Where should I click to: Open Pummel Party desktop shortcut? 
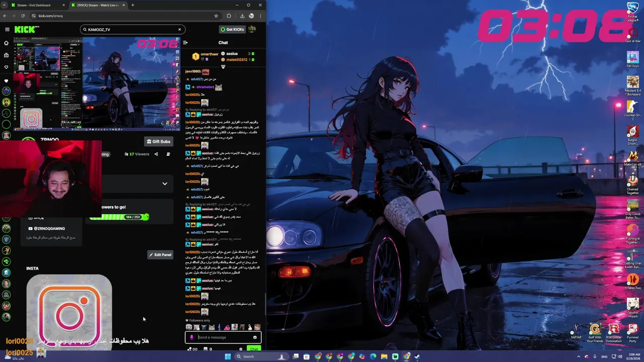point(632,333)
